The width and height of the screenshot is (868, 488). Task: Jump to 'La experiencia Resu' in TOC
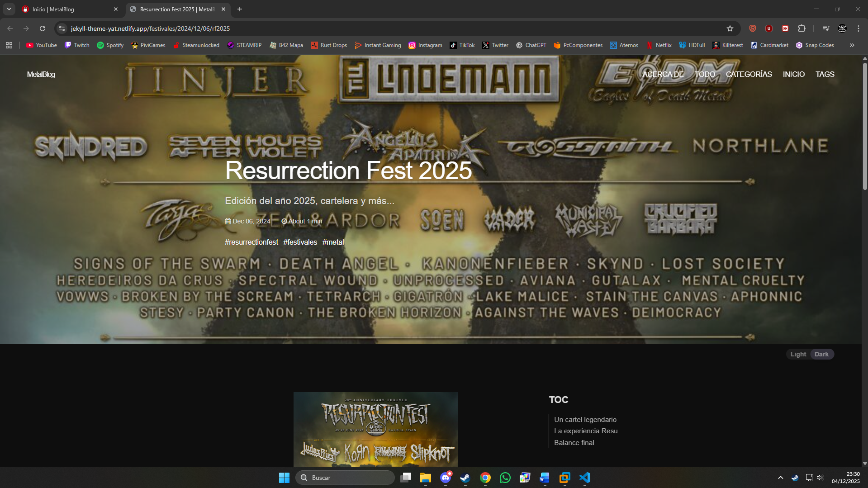586,431
